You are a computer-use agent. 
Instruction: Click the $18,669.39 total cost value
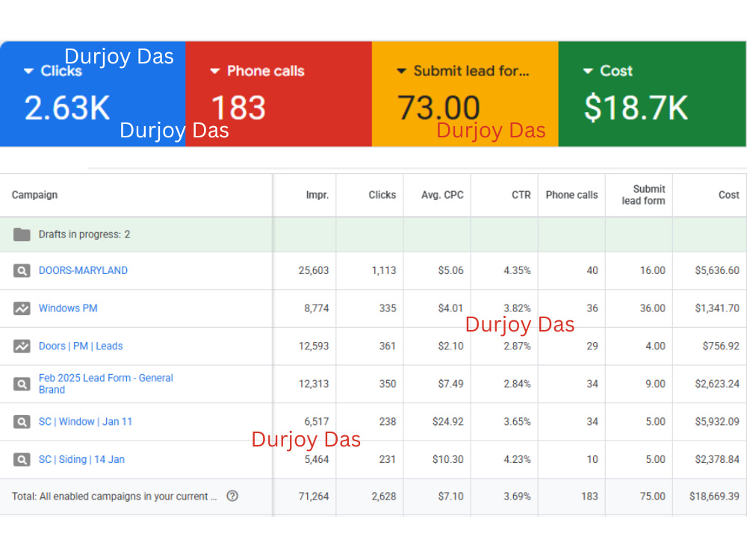pos(714,497)
